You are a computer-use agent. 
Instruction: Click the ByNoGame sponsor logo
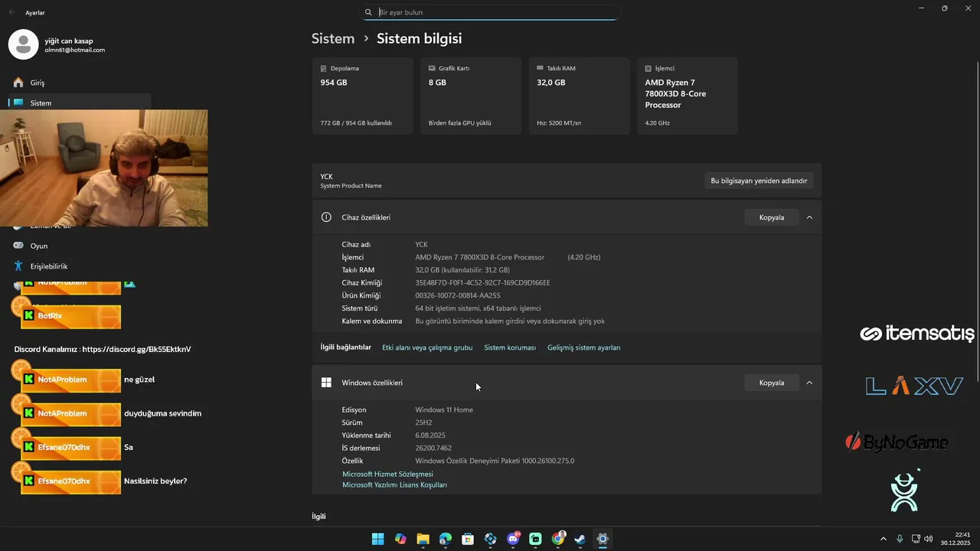(x=897, y=442)
